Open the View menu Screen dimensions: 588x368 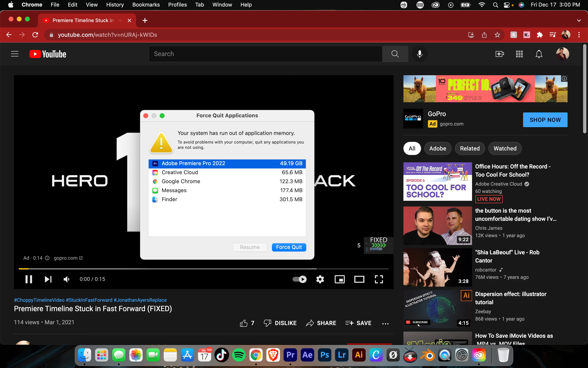[92, 5]
